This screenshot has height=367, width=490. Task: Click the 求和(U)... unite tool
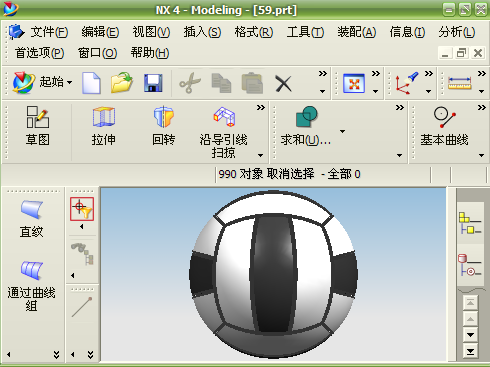306,126
